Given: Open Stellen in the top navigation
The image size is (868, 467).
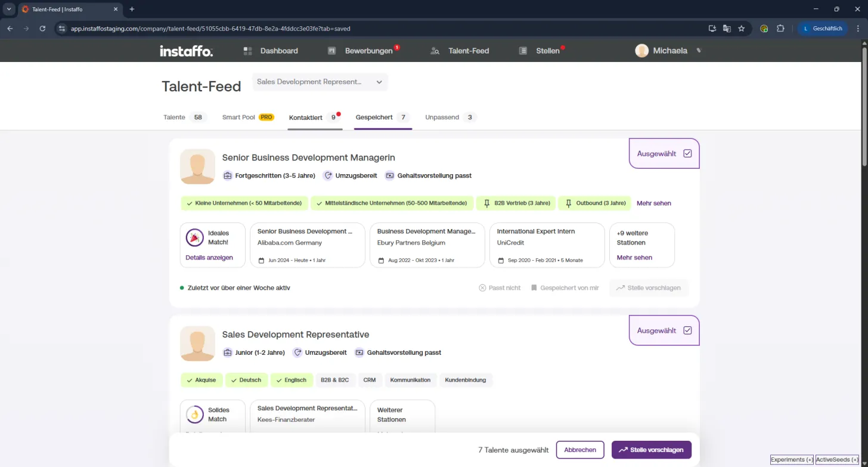Looking at the screenshot, I should pos(540,51).
